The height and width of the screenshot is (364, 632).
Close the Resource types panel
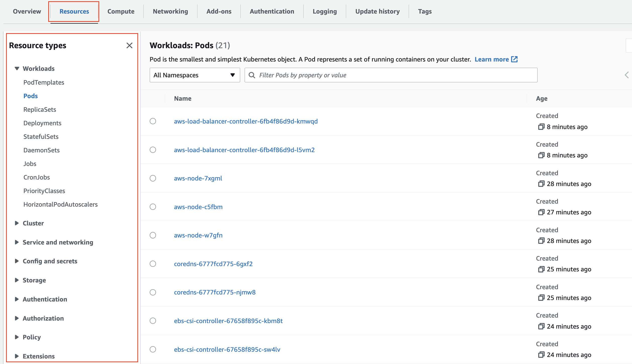(129, 45)
